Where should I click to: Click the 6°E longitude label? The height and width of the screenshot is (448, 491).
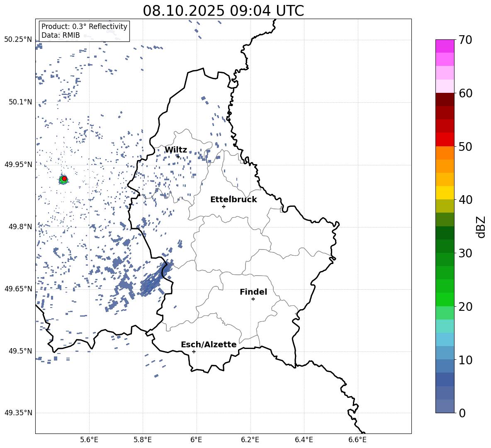pyautogui.click(x=196, y=440)
